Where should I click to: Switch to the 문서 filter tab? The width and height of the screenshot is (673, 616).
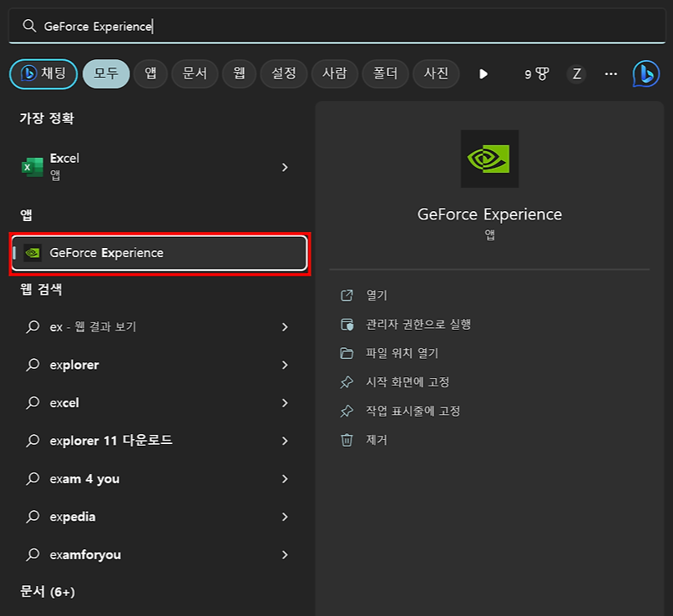click(x=195, y=73)
